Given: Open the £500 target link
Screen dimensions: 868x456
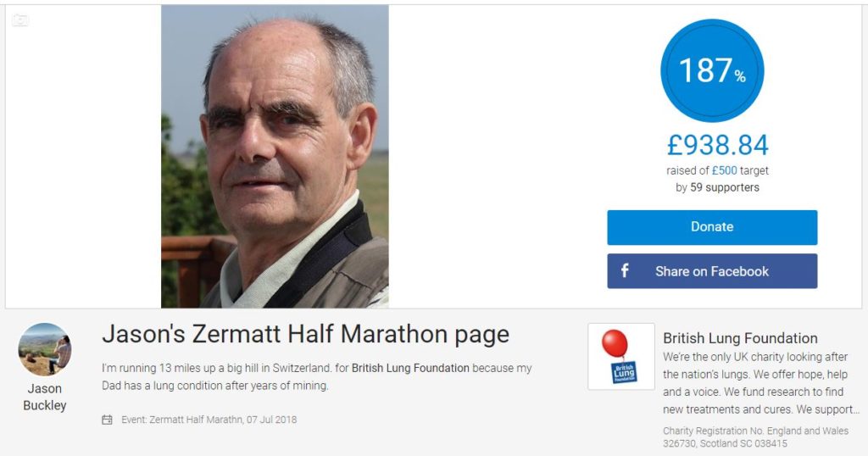Looking at the screenshot, I should (x=724, y=170).
